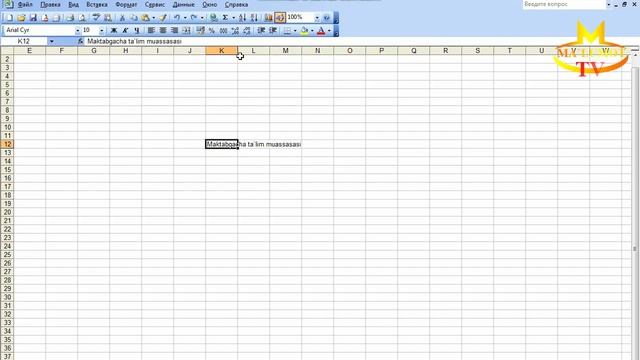Open the 100% zoom dropdown
Screen dimensions: 640x360
317,18
